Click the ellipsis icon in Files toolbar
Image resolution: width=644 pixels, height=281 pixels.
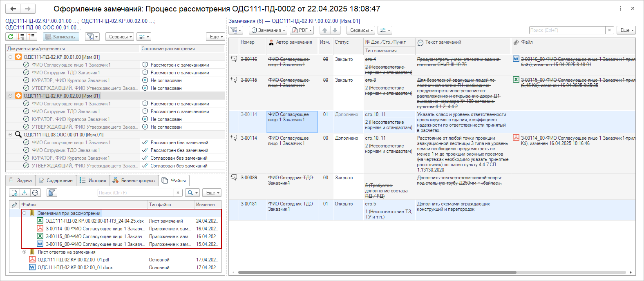click(x=36, y=193)
